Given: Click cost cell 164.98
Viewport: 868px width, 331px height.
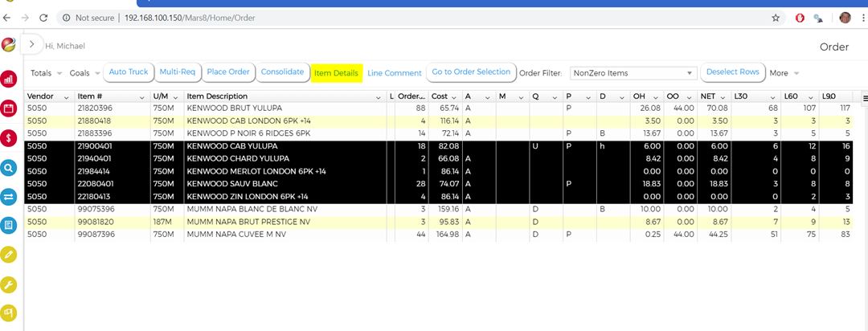Looking at the screenshot, I should click(x=445, y=235).
